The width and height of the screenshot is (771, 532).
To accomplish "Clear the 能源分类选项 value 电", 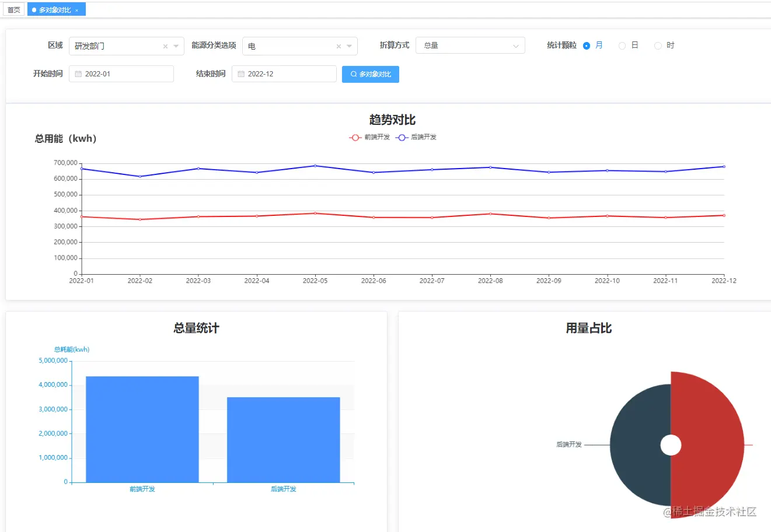I will click(x=339, y=46).
